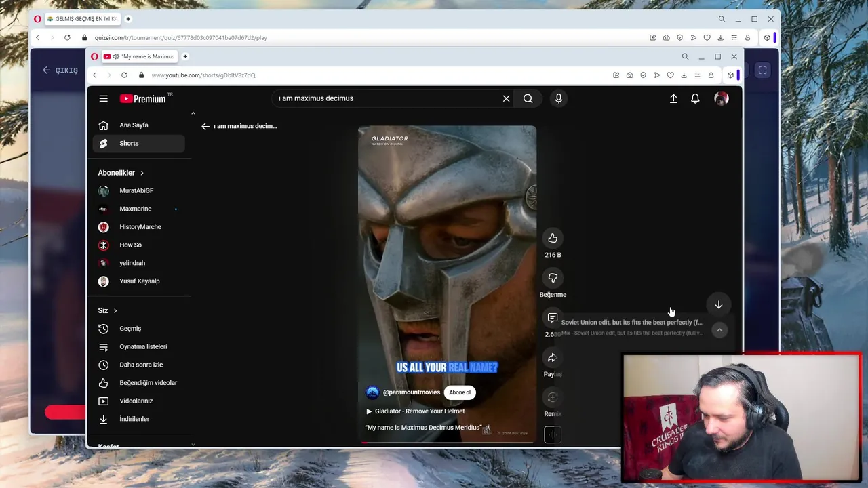868x488 pixels.
Task: Open linked video Gladiator - Remove Your Helmet
Action: tap(415, 411)
